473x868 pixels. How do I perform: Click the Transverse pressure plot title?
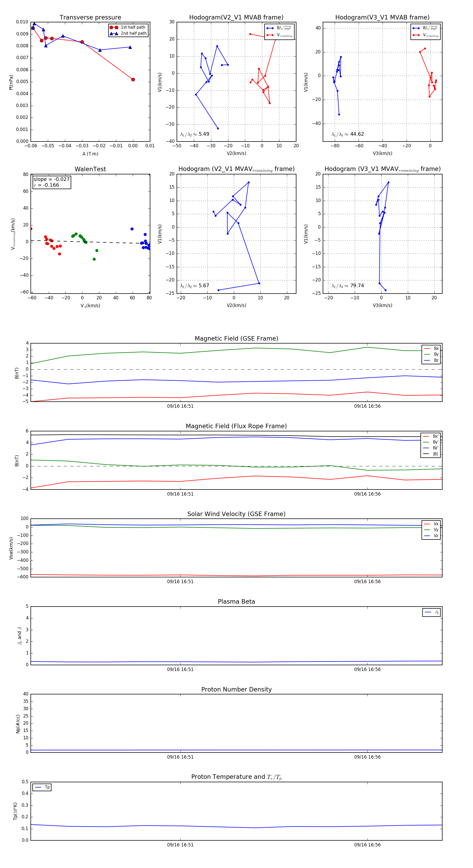(x=90, y=18)
